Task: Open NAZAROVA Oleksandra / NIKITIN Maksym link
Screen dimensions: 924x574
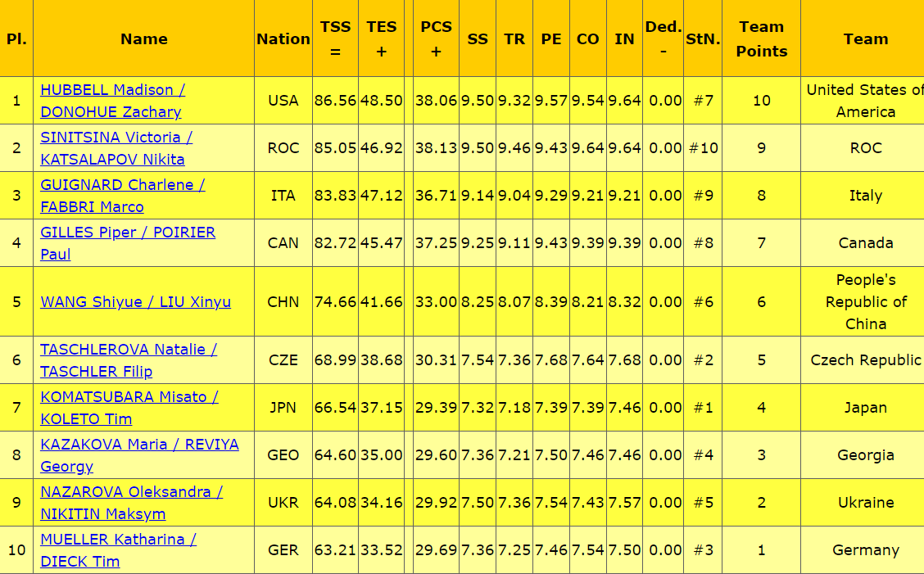Action: [x=131, y=492]
